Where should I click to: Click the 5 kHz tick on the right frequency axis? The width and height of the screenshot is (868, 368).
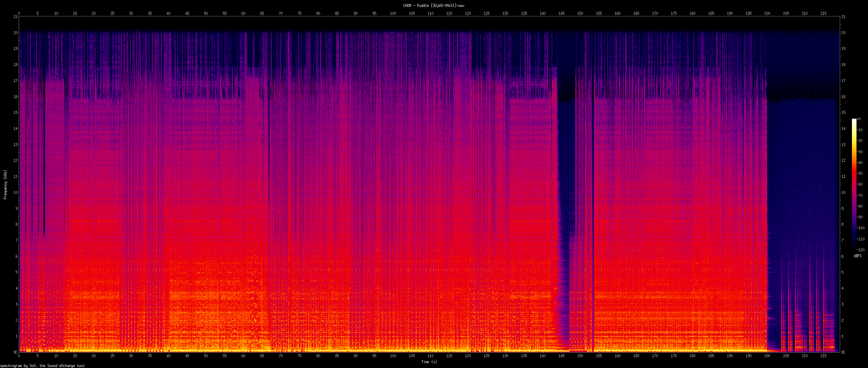(843, 272)
